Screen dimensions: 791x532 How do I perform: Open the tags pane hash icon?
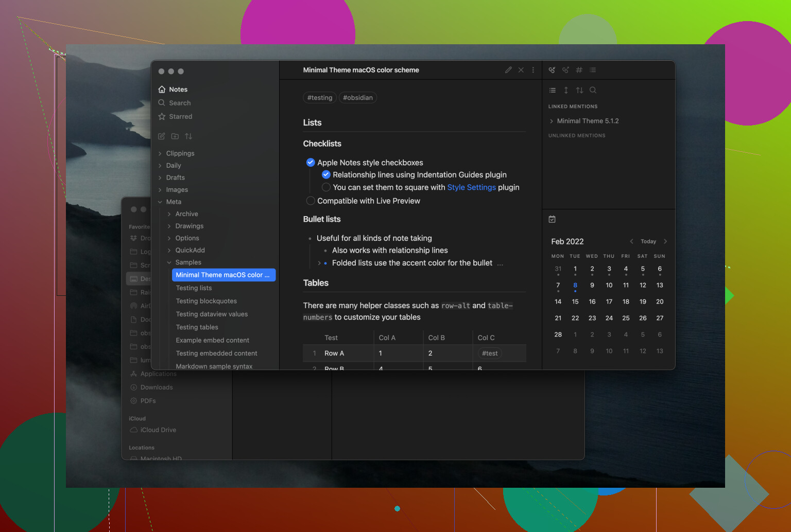579,70
